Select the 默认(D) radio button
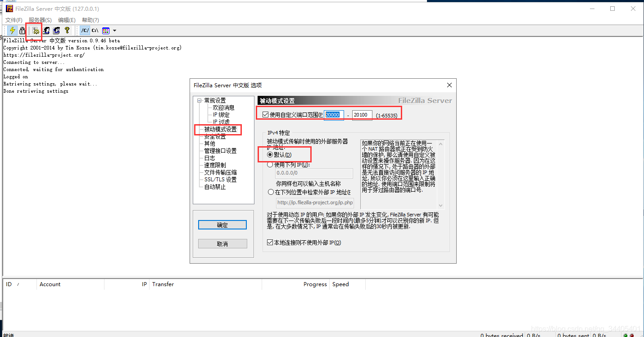 point(270,155)
